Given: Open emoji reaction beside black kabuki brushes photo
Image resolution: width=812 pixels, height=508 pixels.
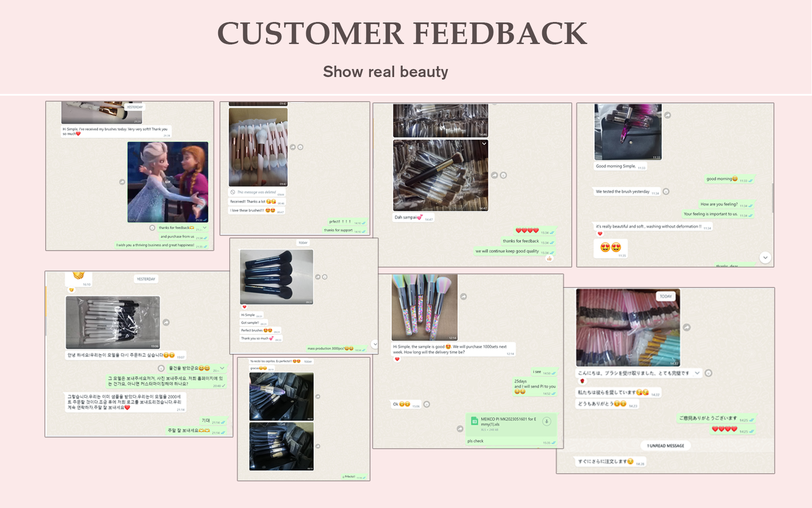Looking at the screenshot, I should (x=503, y=175).
